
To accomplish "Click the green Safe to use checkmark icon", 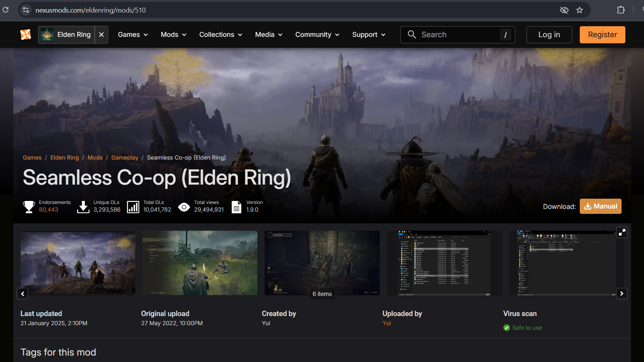I will pos(506,328).
